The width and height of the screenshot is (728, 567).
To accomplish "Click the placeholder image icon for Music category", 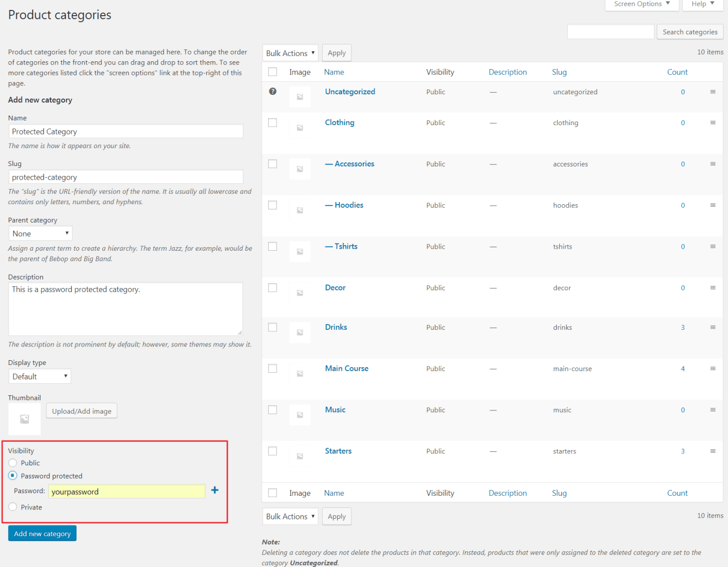I will pyautogui.click(x=300, y=415).
